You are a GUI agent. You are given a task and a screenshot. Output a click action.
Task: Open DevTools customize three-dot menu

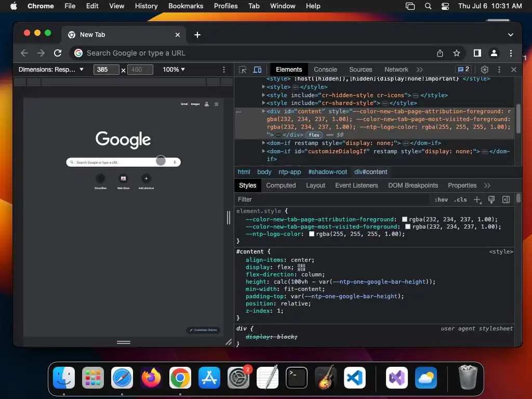click(499, 70)
